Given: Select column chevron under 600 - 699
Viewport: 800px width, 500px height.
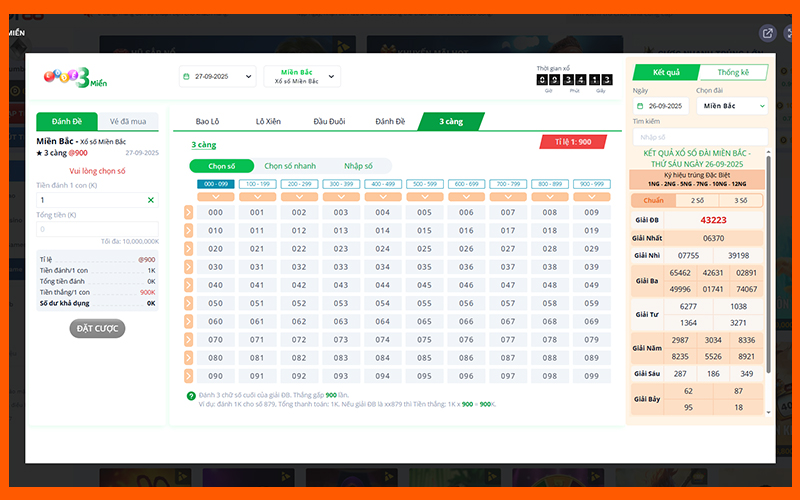Looking at the screenshot, I should coord(466,196).
